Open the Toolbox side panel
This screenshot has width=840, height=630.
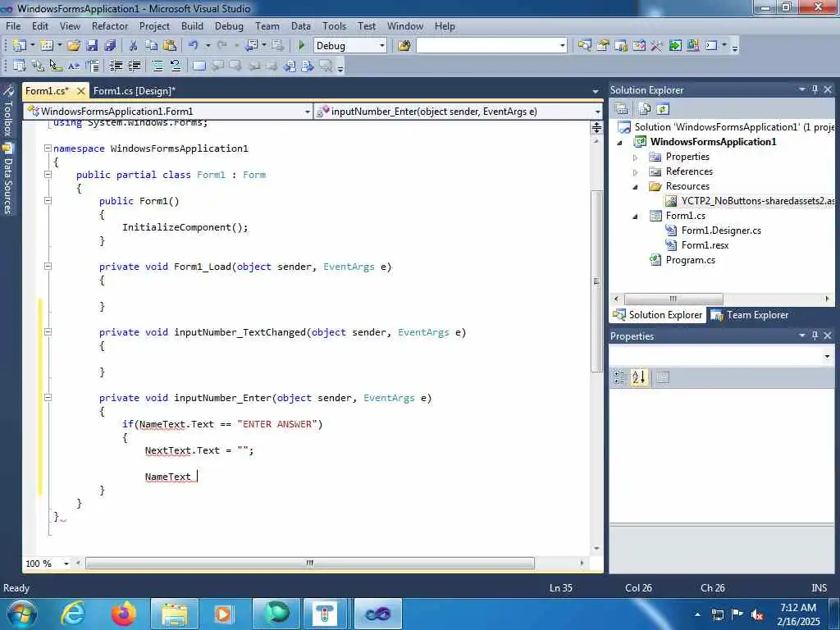pyautogui.click(x=7, y=111)
